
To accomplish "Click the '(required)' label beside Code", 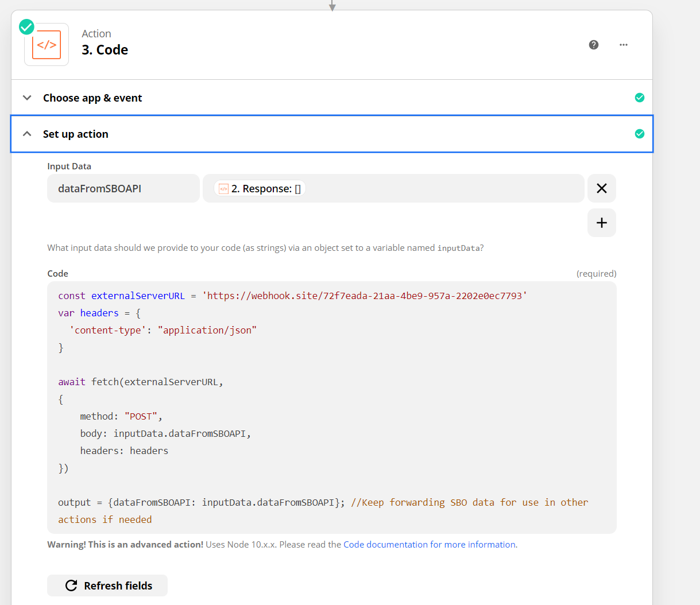I will pos(597,274).
